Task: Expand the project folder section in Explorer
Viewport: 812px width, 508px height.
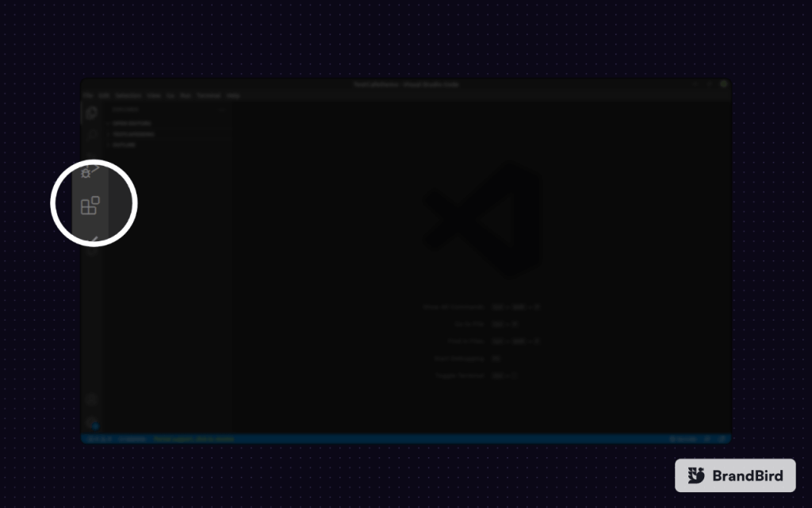Action: click(x=133, y=135)
